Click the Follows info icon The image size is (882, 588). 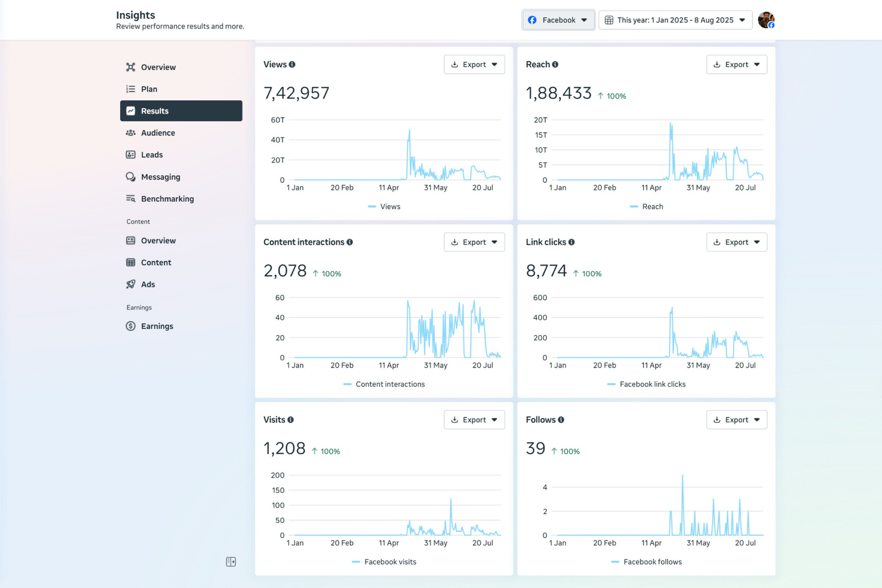pyautogui.click(x=561, y=420)
